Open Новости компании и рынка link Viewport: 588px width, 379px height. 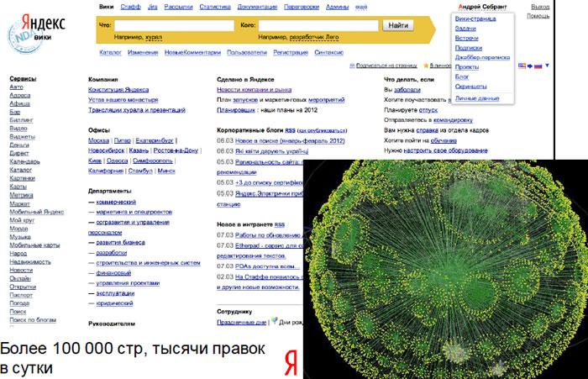pyautogui.click(x=255, y=90)
